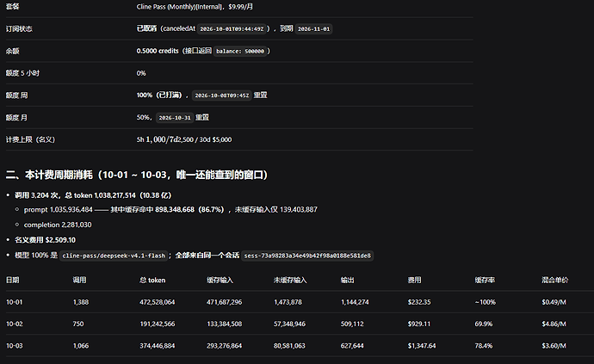The image size is (594, 364).
Task: Click the '50%' monthly quota value
Action: point(143,117)
